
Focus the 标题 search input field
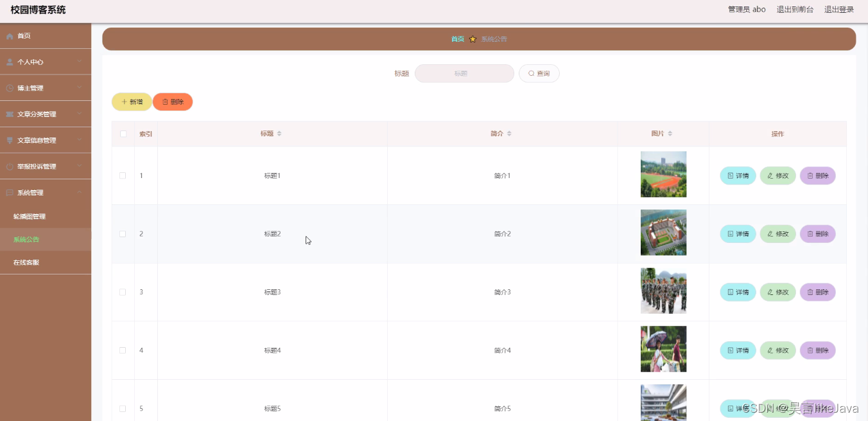pyautogui.click(x=464, y=73)
